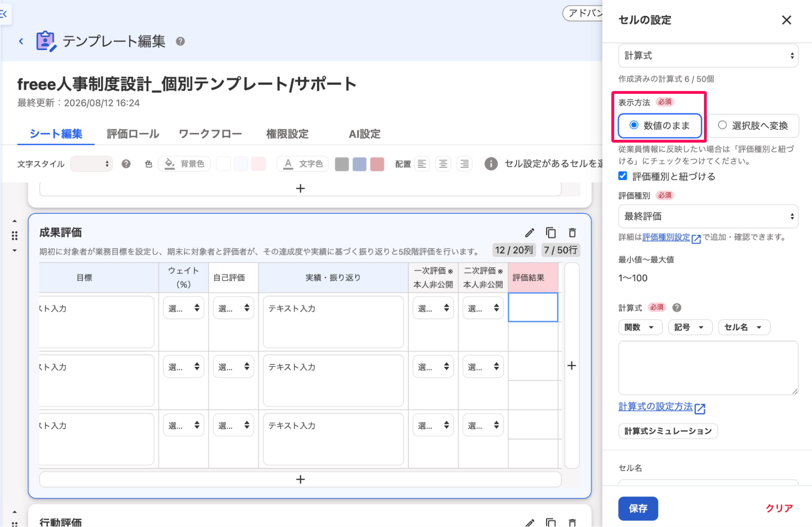The height and width of the screenshot is (527, 812).
Task: Pick the light pink background swatch
Action: click(258, 164)
